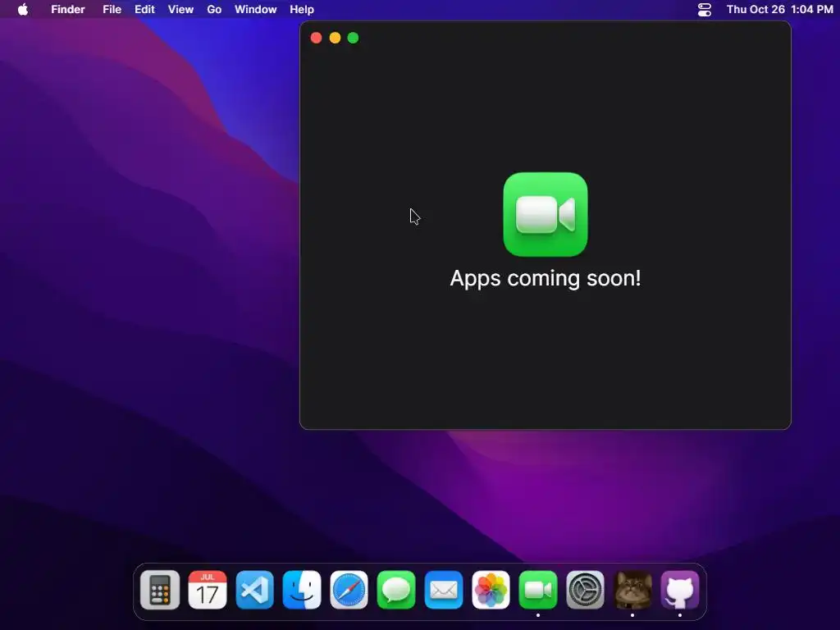Screen dimensions: 840x630
Task: Click the cat photo dock icon
Action: pos(632,590)
